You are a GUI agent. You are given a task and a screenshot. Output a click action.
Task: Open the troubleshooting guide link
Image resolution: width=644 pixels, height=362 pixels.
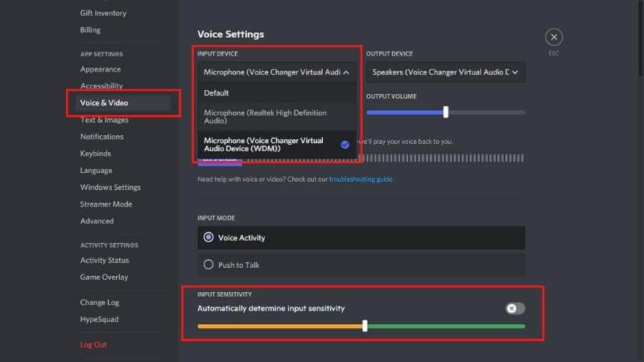pyautogui.click(x=361, y=179)
